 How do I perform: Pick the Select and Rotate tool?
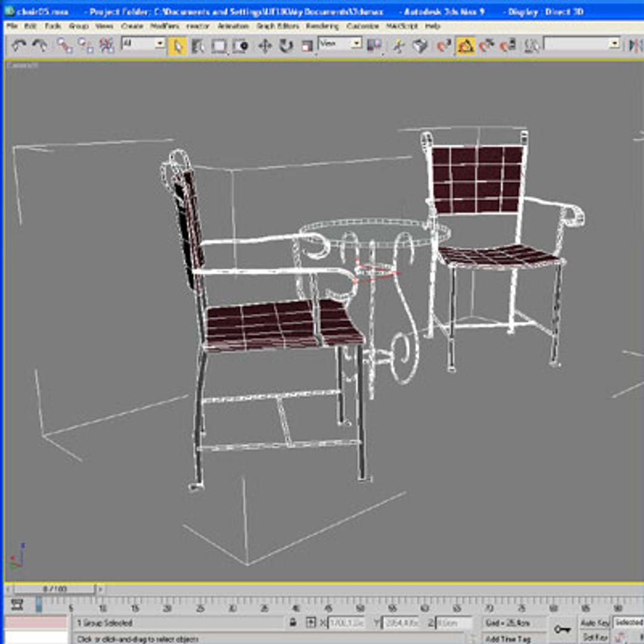pyautogui.click(x=286, y=45)
